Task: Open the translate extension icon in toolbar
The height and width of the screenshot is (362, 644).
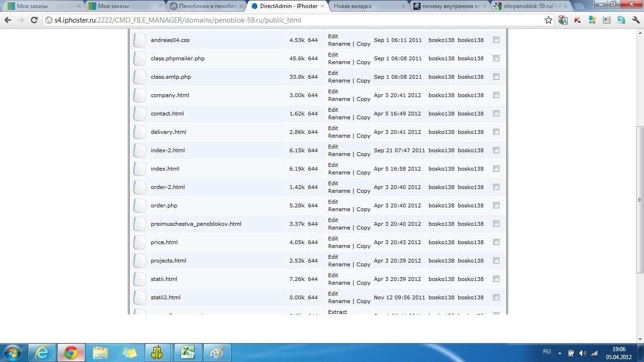Action: (x=563, y=20)
